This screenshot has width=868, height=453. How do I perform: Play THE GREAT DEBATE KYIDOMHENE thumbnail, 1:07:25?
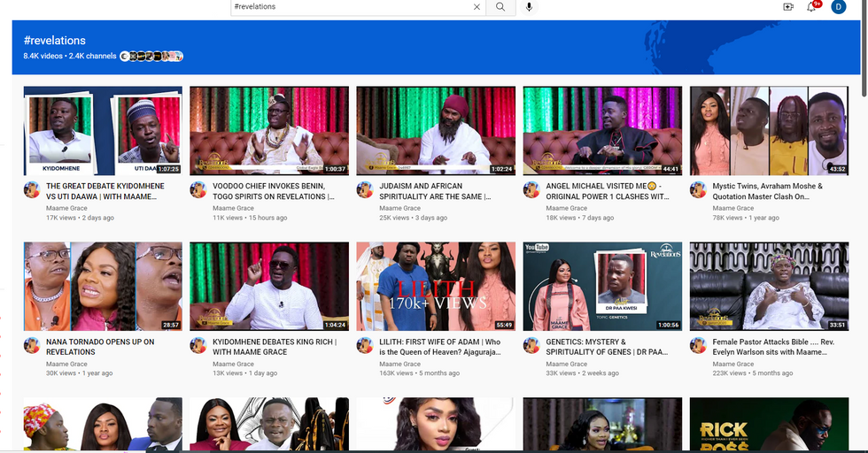(103, 131)
